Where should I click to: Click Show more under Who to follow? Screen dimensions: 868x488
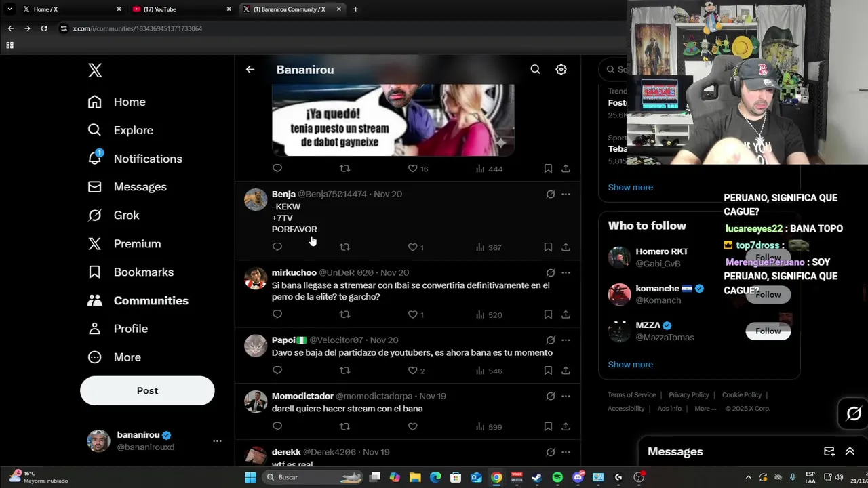(x=630, y=364)
